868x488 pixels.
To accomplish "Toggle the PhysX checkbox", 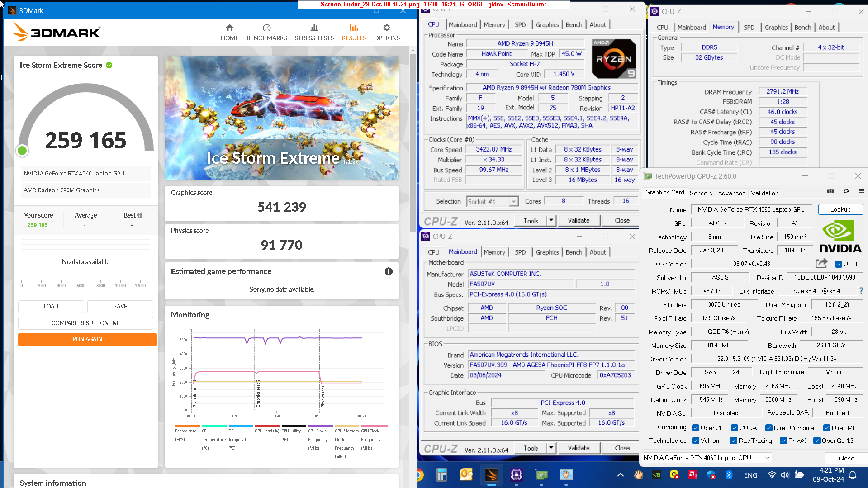I will click(783, 441).
